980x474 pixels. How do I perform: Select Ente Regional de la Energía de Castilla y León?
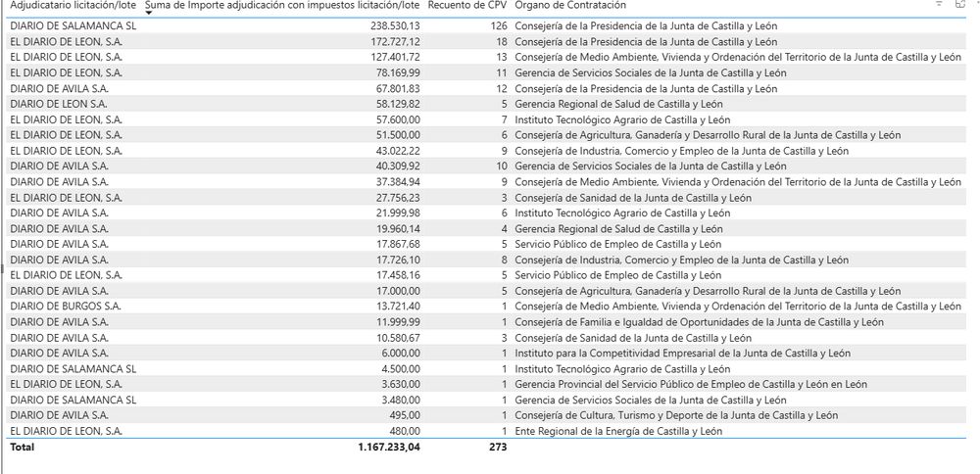[x=618, y=431]
